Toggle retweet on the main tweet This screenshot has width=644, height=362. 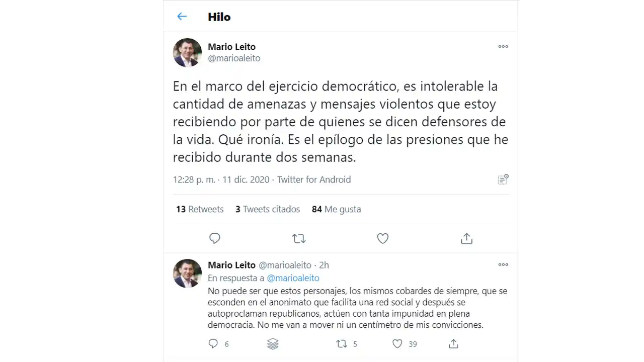299,238
